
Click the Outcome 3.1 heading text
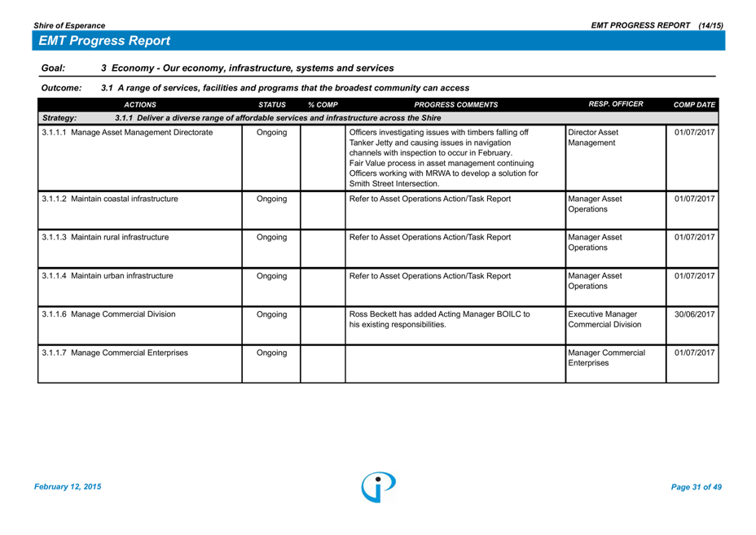pyautogui.click(x=284, y=88)
